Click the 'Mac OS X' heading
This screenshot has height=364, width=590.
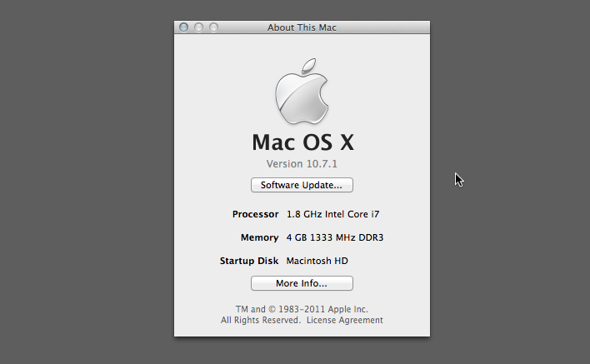pos(302,141)
